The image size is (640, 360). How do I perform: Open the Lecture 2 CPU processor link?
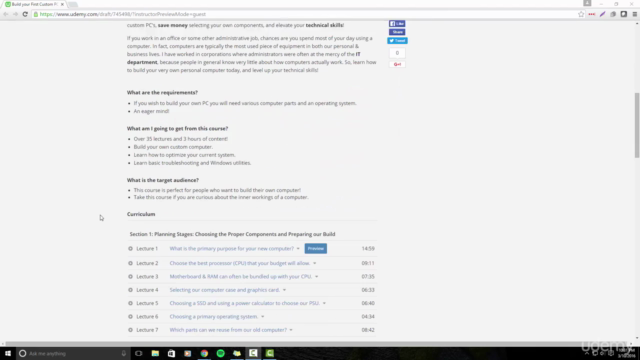240,263
